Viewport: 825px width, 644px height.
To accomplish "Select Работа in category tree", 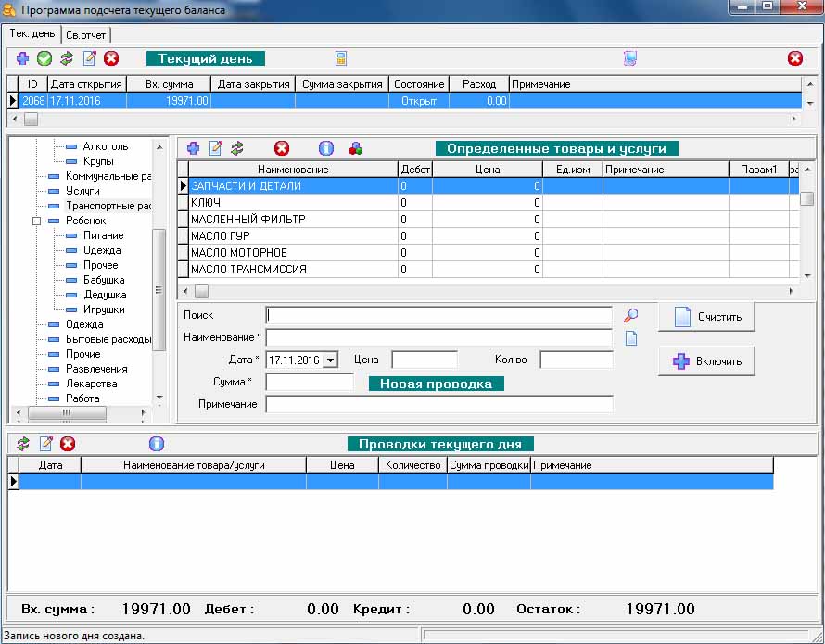I will pyautogui.click(x=82, y=398).
